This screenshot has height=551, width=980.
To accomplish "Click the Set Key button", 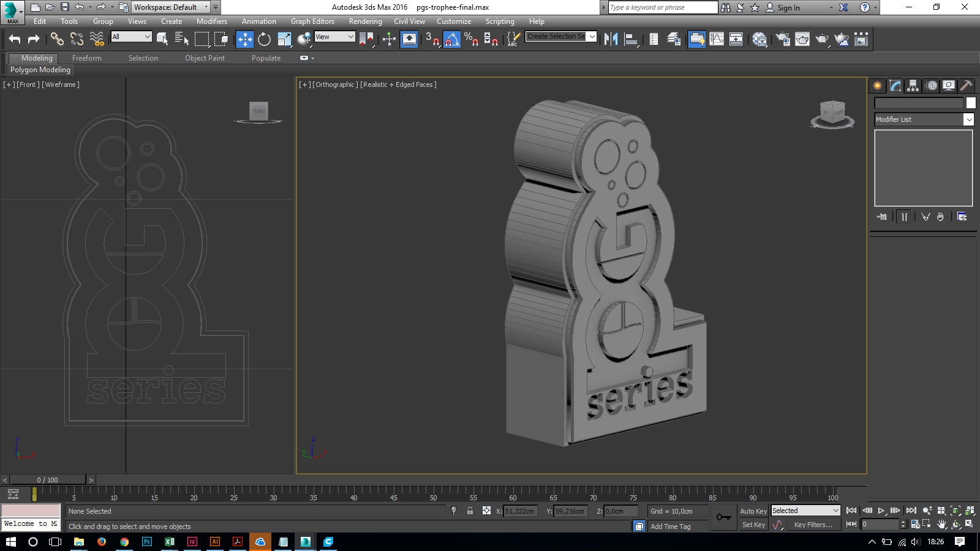I will click(753, 525).
